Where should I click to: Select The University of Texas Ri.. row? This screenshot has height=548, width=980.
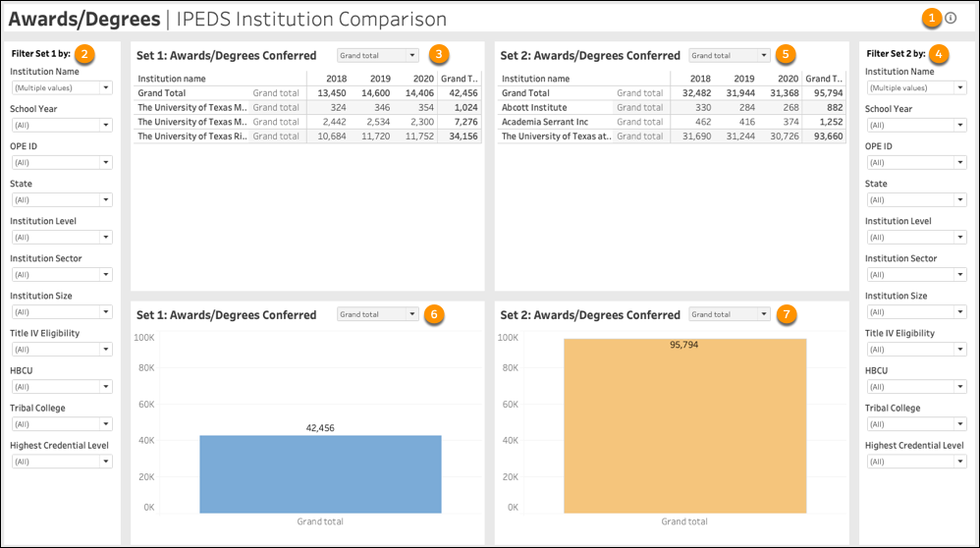pyautogui.click(x=307, y=137)
